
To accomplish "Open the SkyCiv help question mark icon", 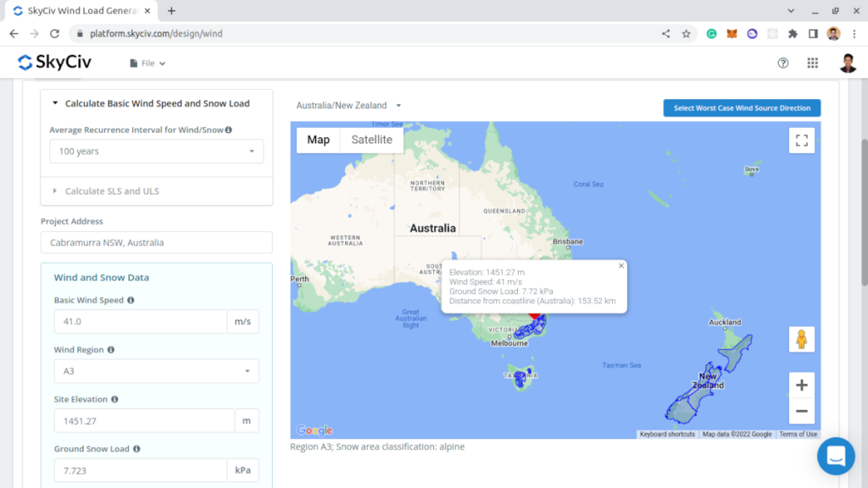I will tap(782, 63).
